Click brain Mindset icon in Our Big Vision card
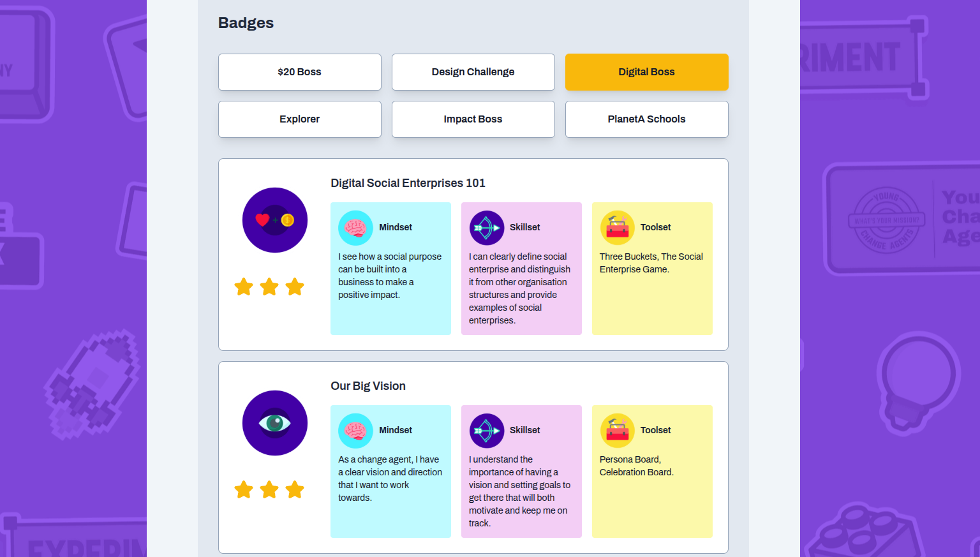The image size is (980, 557). click(355, 431)
